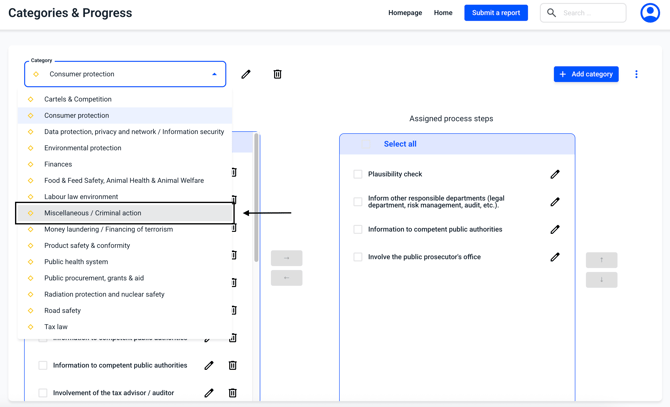This screenshot has width=670, height=407.
Task: Collapse the Category dropdown
Action: pyautogui.click(x=214, y=74)
